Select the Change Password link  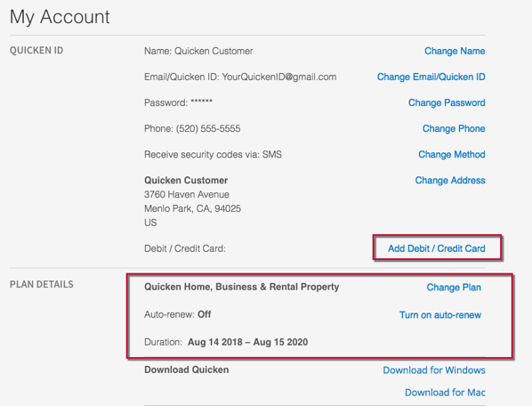(447, 102)
